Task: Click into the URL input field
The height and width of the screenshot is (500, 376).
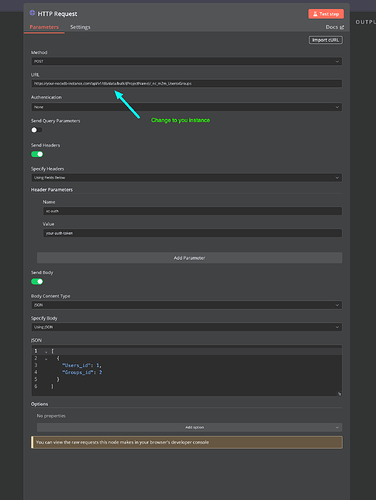Action: [187, 83]
